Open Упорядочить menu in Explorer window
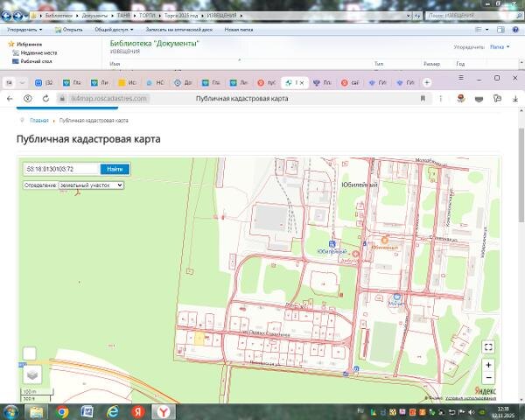The image size is (525, 420). [24, 30]
